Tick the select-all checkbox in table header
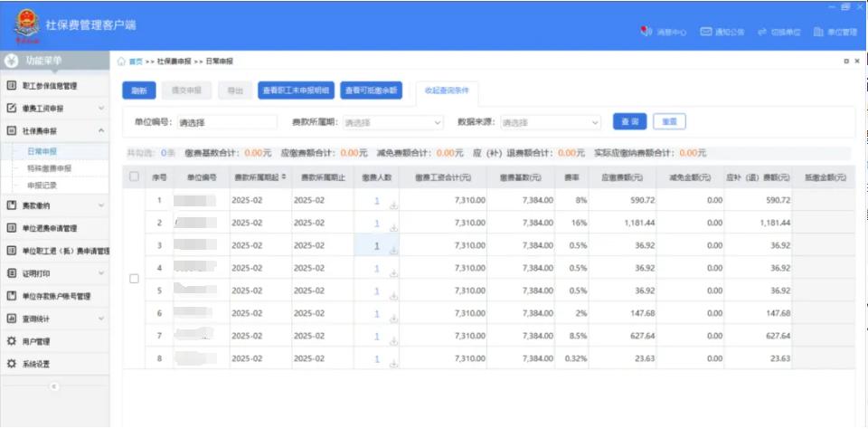Image resolution: width=868 pixels, height=429 pixels. (134, 176)
